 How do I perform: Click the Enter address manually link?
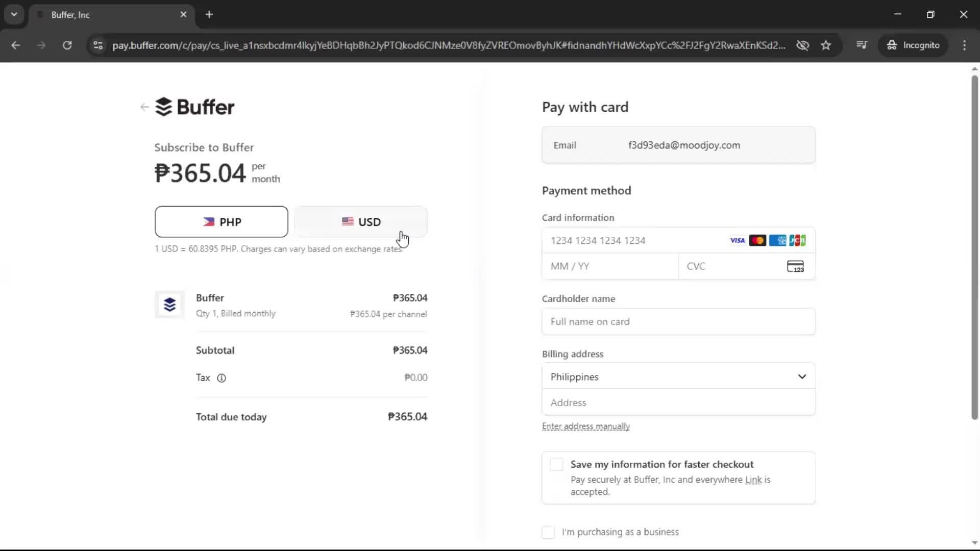[586, 426]
